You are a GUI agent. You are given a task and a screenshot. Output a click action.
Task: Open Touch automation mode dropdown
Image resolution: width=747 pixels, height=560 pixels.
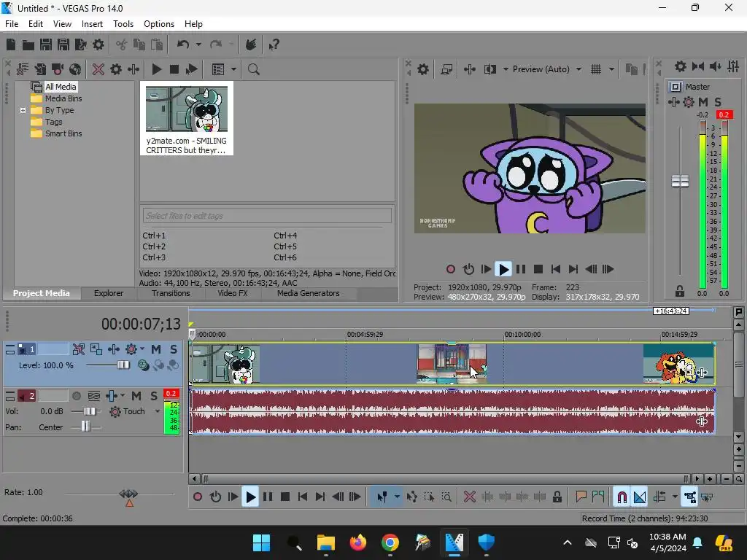[158, 411]
